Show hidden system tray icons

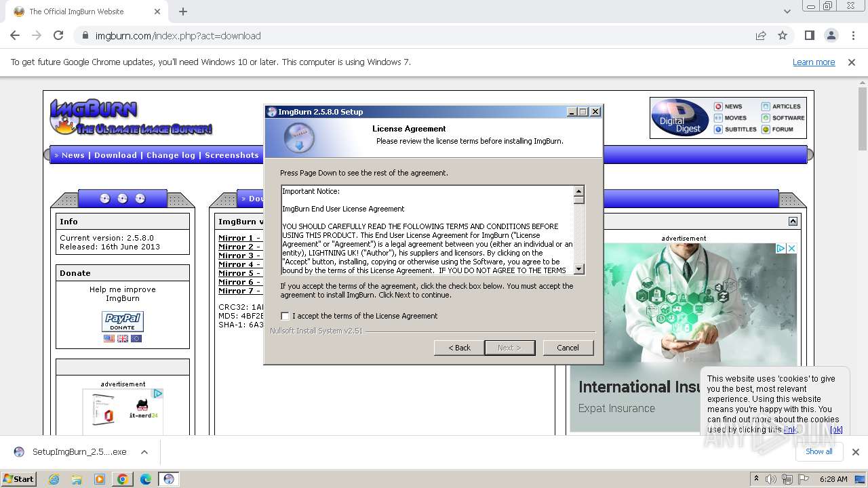(757, 479)
